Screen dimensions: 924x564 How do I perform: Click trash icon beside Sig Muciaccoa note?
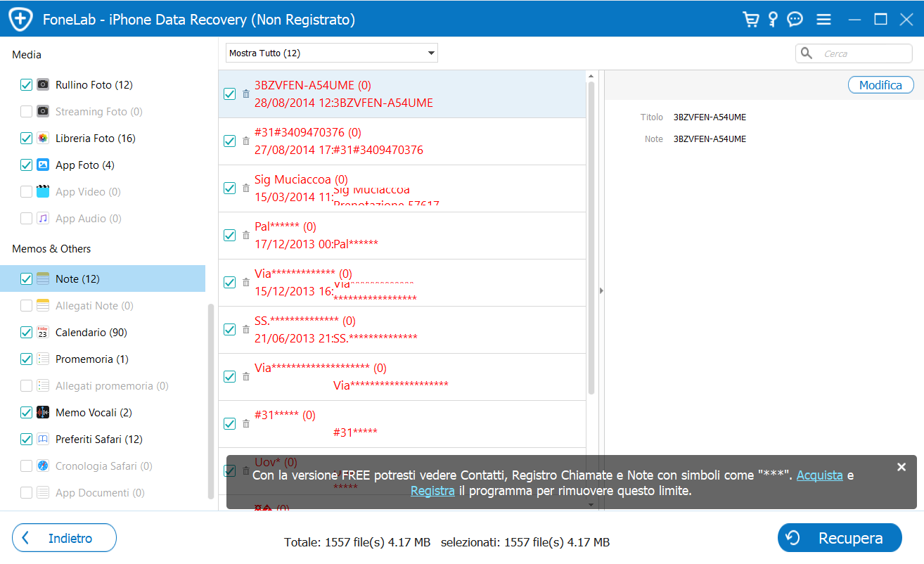click(246, 188)
